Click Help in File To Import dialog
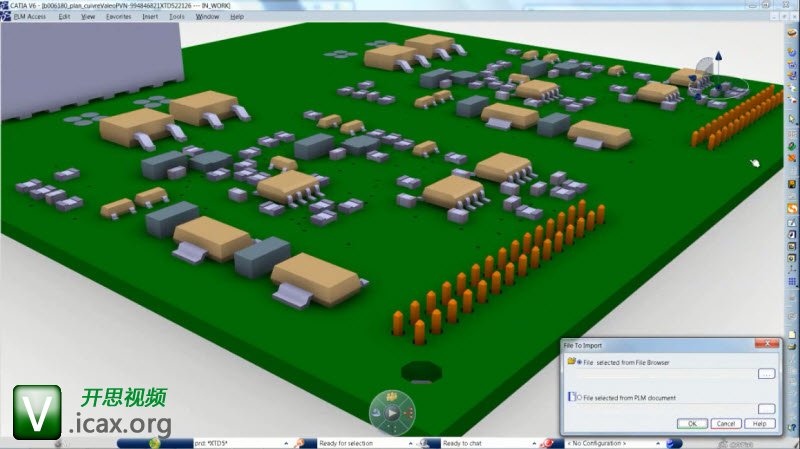Viewport: 800px width, 449px height. [x=760, y=423]
